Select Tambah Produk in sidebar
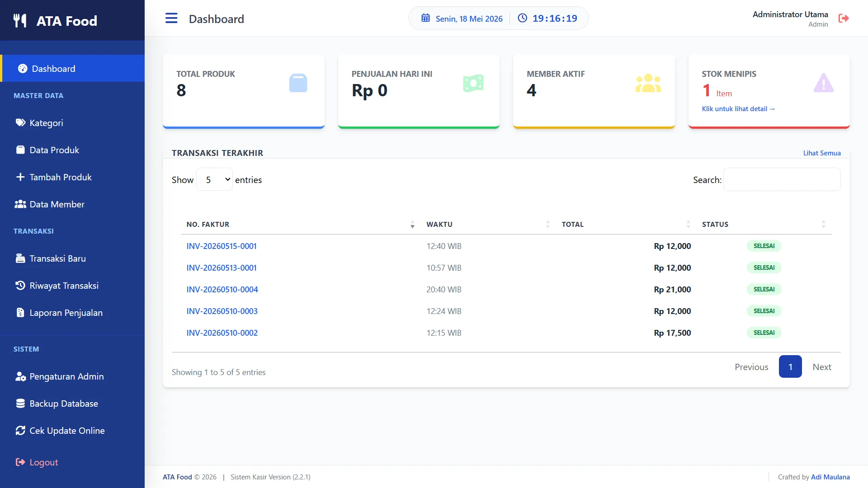 tap(72, 177)
